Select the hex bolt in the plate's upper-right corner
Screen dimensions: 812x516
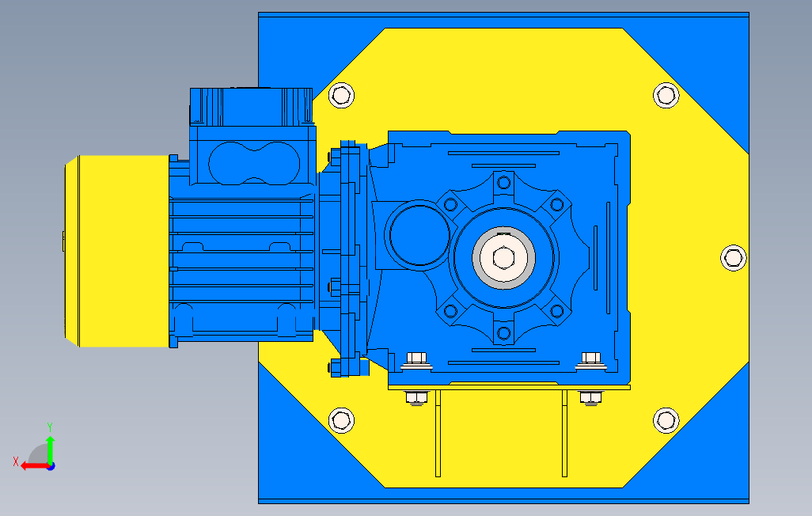(666, 95)
